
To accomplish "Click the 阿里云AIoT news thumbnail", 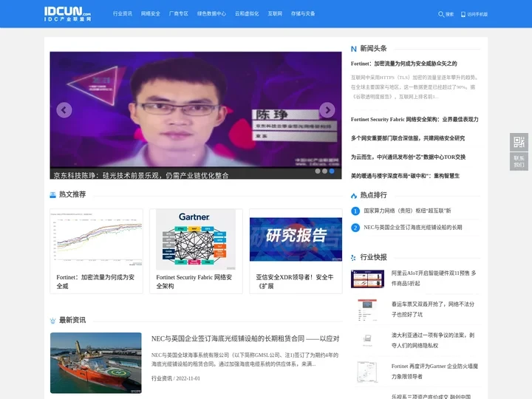I will tap(367, 279).
